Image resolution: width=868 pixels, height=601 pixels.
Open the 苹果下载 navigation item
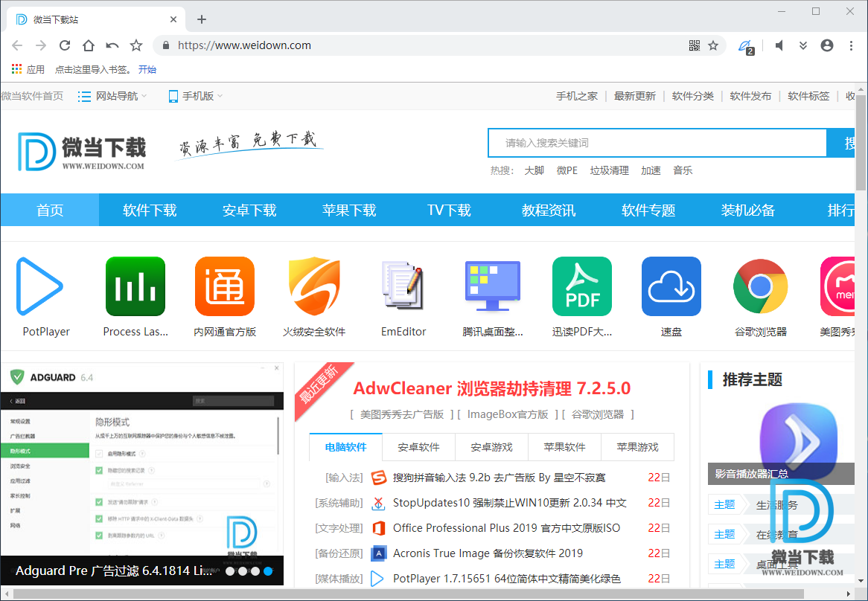coord(348,210)
